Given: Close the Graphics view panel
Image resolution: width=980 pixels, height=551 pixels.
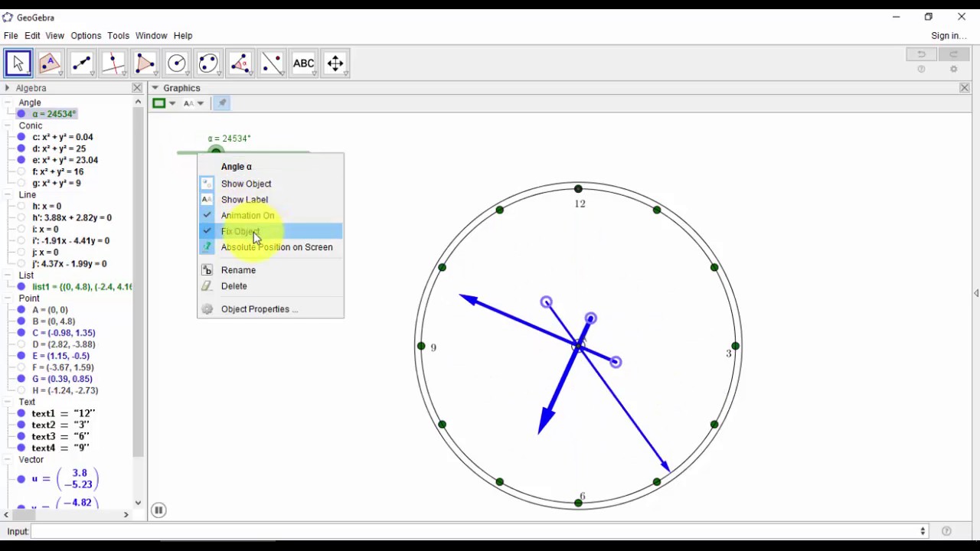Looking at the screenshot, I should (965, 88).
